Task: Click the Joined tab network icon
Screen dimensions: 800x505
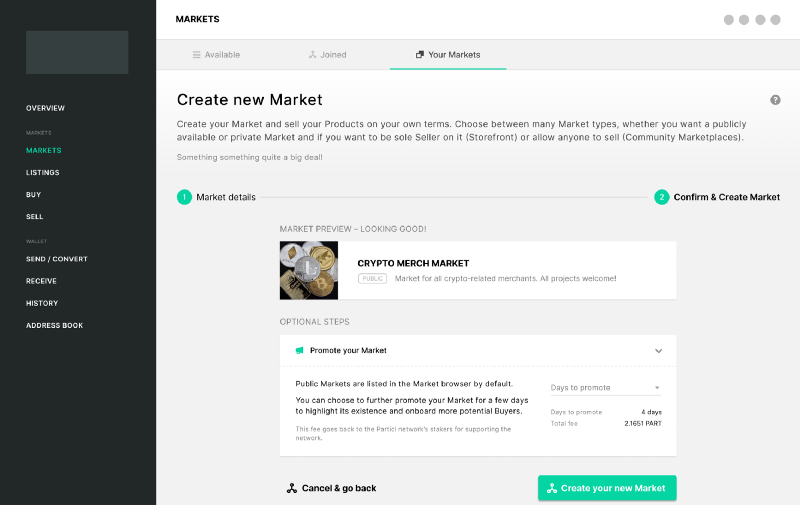Action: [312, 55]
